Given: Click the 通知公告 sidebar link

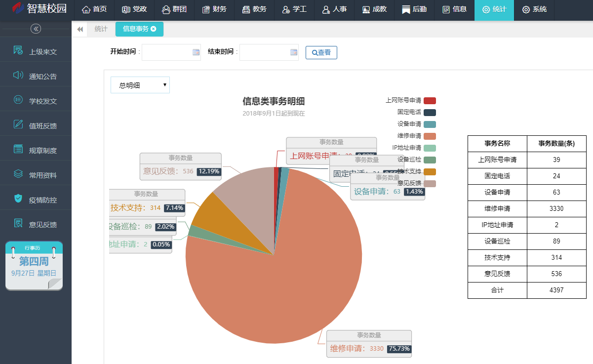Looking at the screenshot, I should [43, 77].
